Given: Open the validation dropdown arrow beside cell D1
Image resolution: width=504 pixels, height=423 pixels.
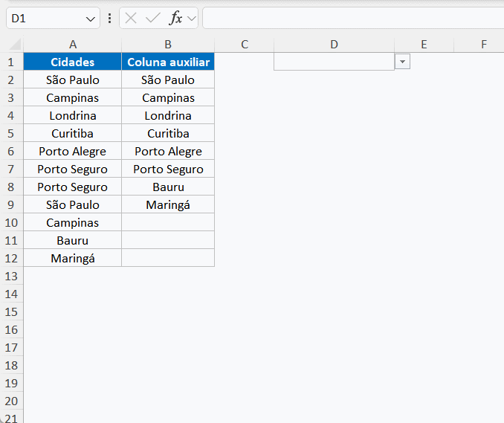Looking at the screenshot, I should [x=402, y=62].
